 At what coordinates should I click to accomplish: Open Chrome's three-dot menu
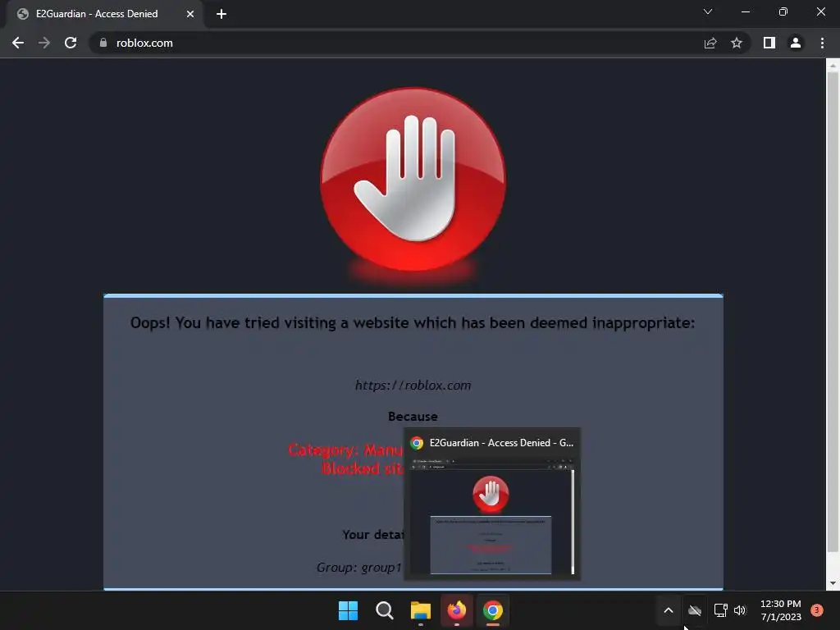click(x=822, y=43)
